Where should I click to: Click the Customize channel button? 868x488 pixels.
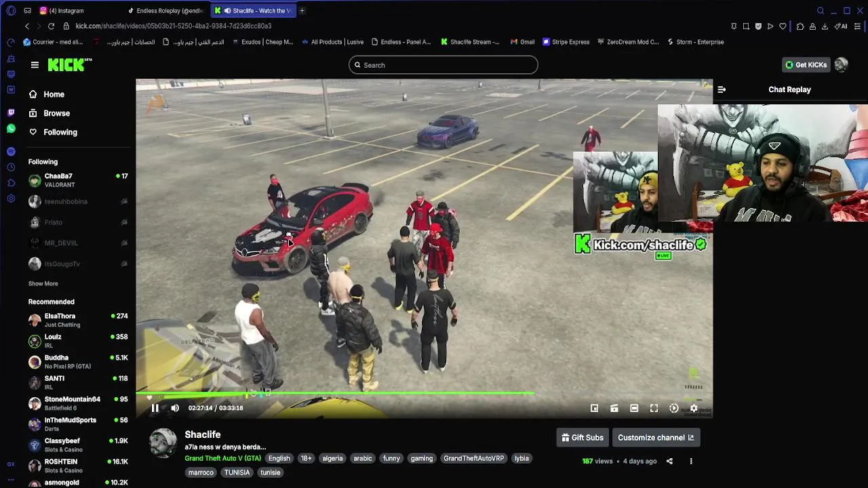pos(656,438)
